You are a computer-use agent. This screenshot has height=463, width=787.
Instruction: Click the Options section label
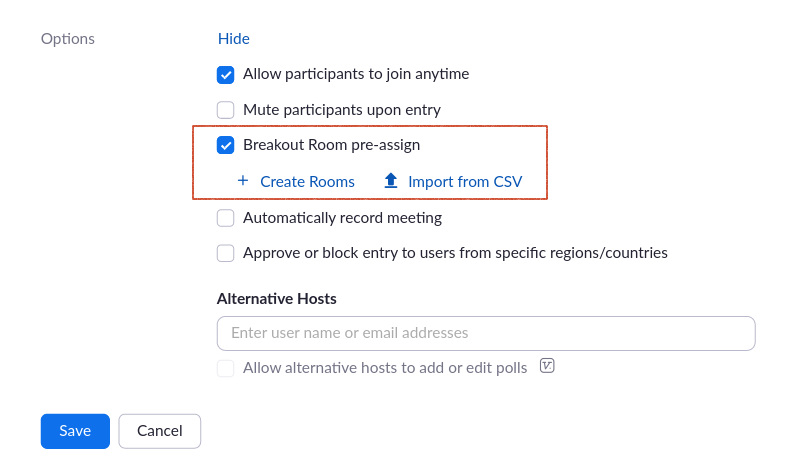(x=68, y=39)
